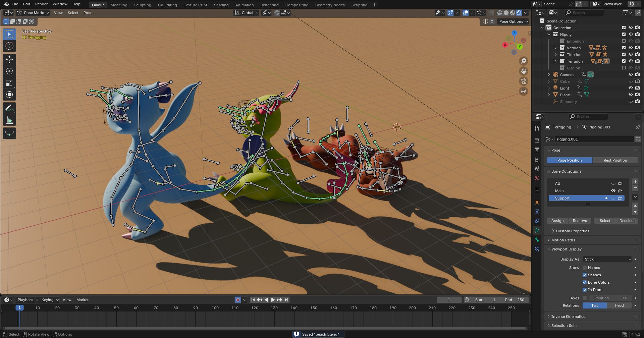Switch to rendered viewport shading icon
The image size is (644, 338).
[519, 13]
